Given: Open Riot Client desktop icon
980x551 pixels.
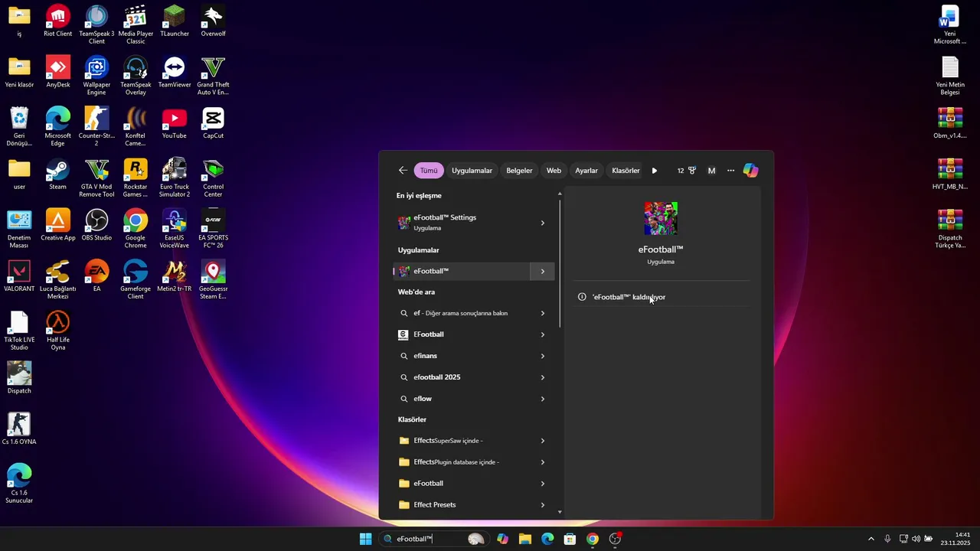Looking at the screenshot, I should click(x=58, y=21).
